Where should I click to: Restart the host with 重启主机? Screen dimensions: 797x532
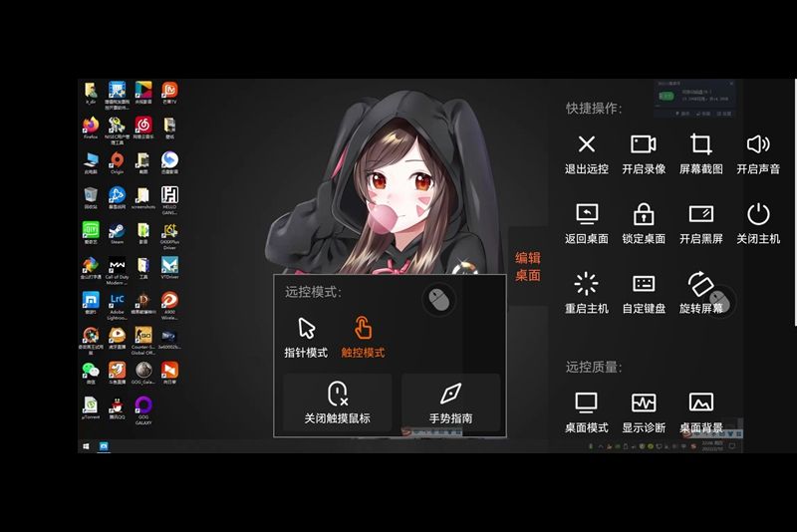[587, 293]
